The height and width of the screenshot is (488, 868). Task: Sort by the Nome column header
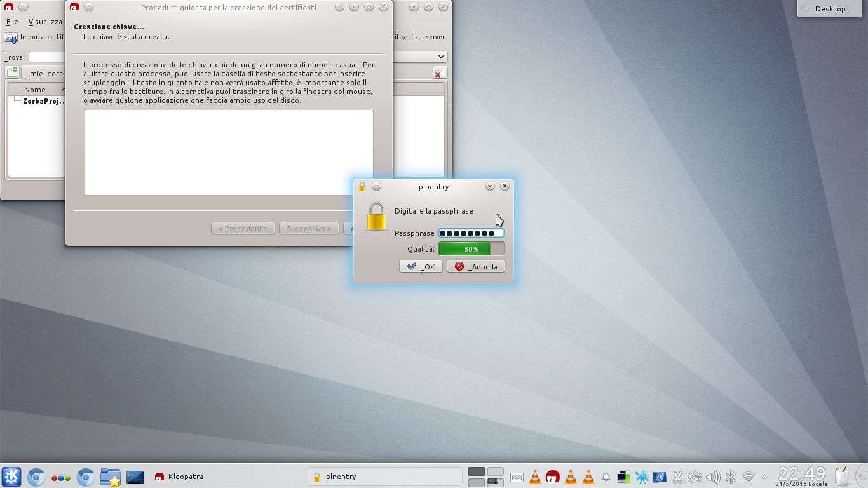click(x=35, y=90)
